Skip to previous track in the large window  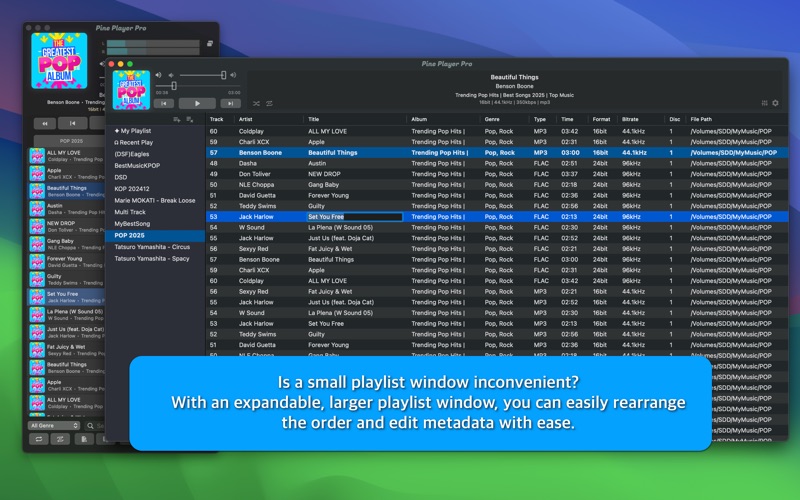164,104
